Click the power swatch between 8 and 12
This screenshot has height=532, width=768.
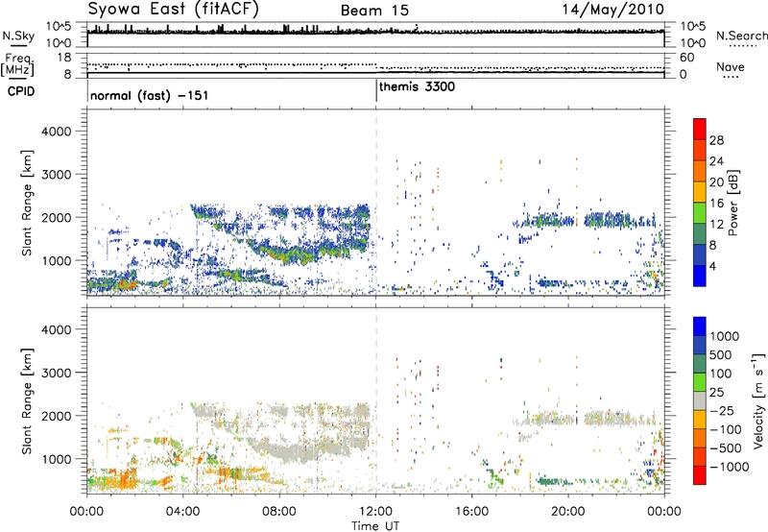[x=700, y=234]
